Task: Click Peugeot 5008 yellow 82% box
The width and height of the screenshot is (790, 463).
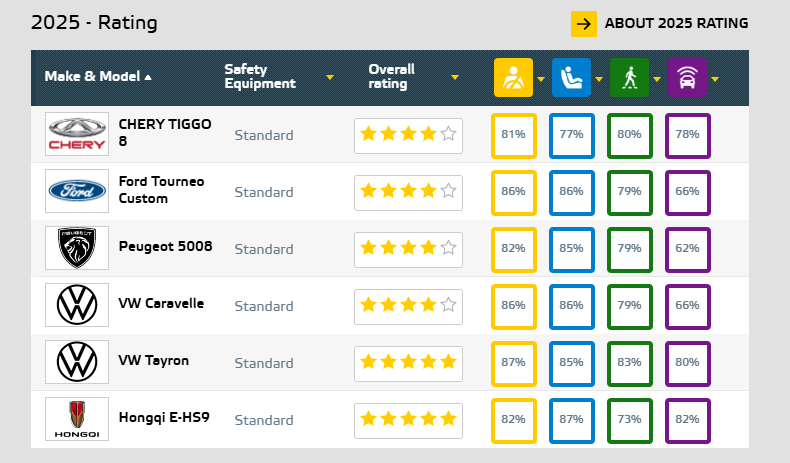Action: click(x=513, y=249)
